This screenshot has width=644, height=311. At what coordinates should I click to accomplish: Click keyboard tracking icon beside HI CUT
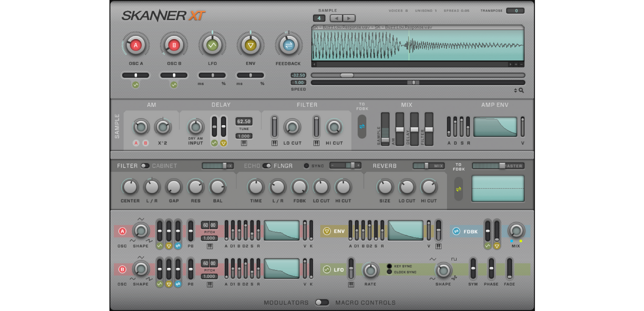316,143
